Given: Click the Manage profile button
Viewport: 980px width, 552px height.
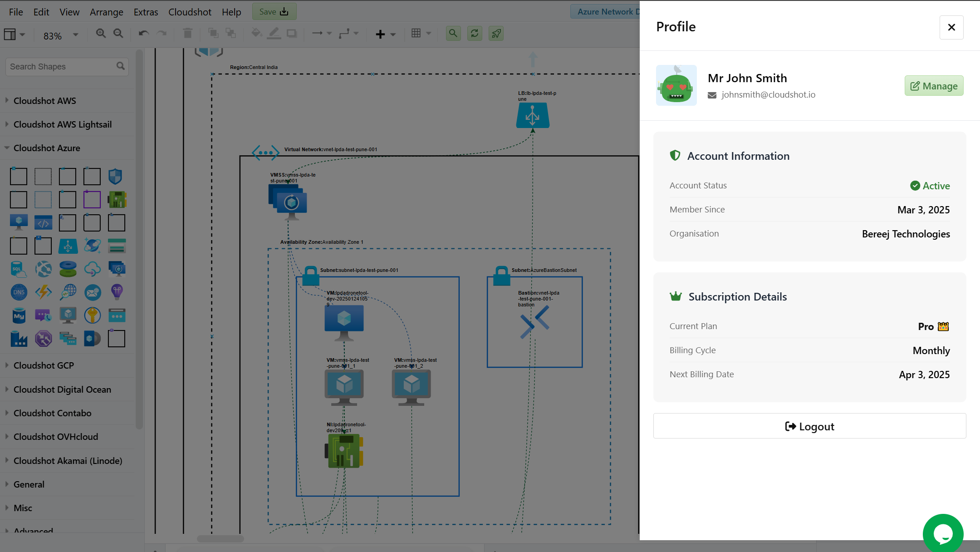Looking at the screenshot, I should [934, 86].
